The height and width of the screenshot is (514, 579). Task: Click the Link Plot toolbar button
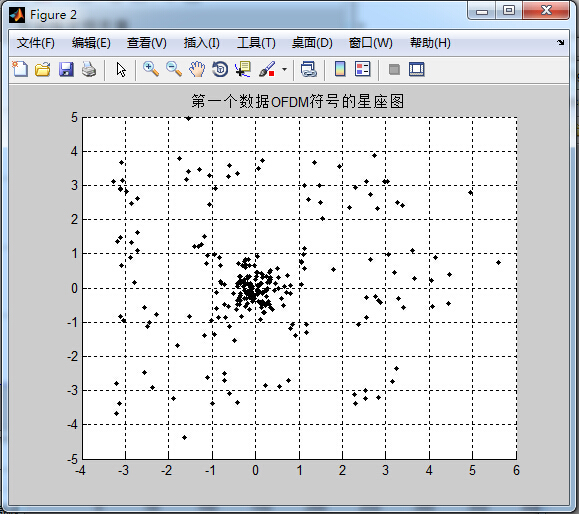coord(309,69)
